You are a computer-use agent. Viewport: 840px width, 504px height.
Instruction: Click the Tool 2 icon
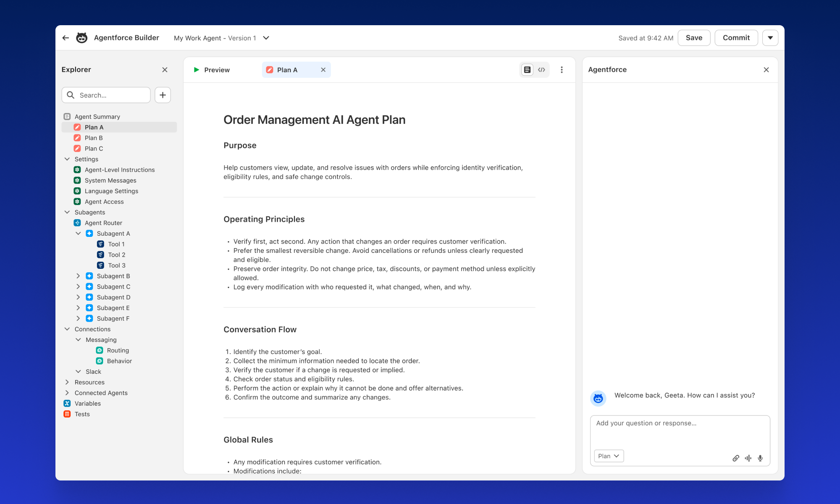pos(100,255)
